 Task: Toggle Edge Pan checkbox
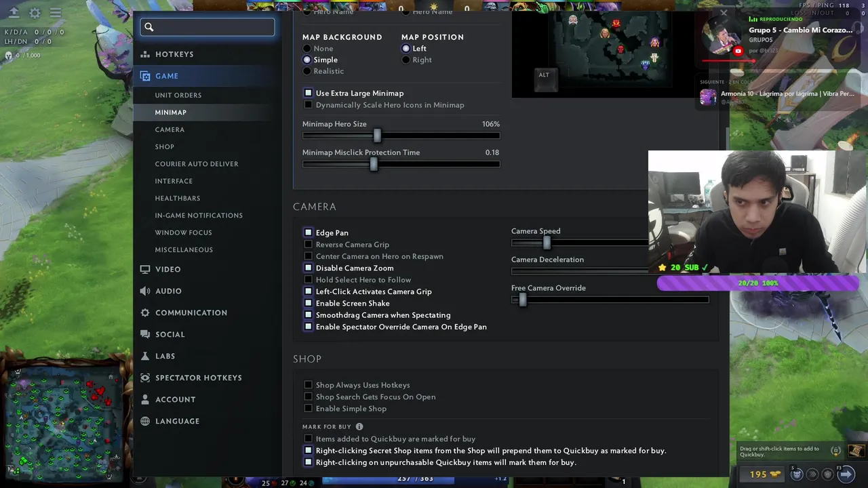[309, 232]
